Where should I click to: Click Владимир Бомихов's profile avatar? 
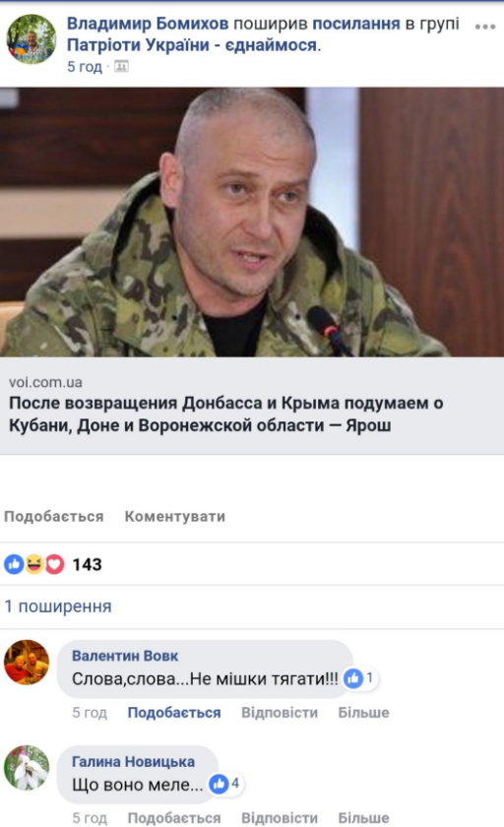pos(31,39)
